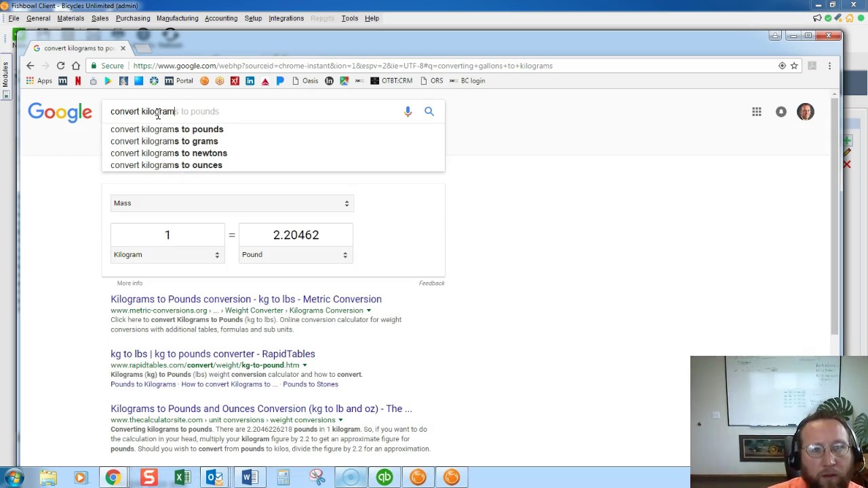Open the Chrome three-dot menu
Screen dimensions: 868x488
click(x=829, y=66)
